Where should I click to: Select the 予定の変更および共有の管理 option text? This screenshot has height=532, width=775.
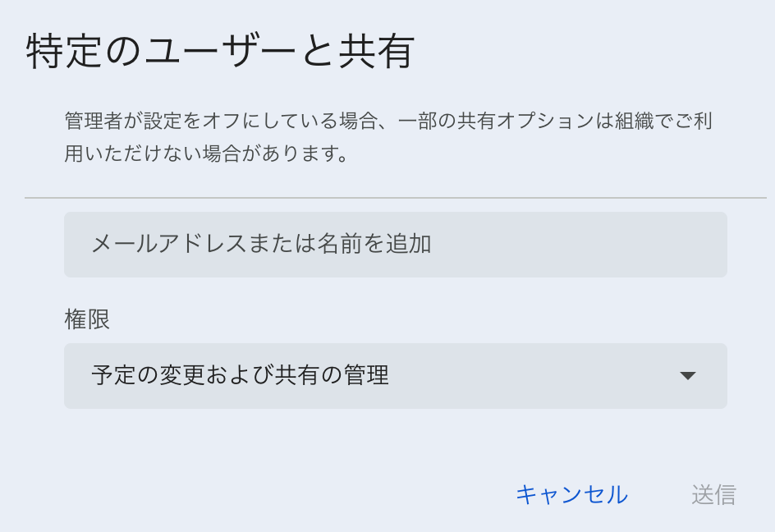240,376
